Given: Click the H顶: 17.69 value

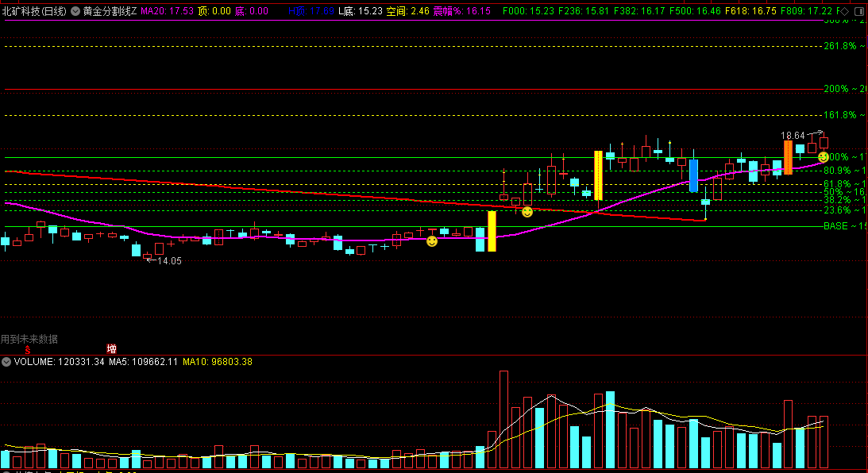Looking at the screenshot, I should (311, 11).
